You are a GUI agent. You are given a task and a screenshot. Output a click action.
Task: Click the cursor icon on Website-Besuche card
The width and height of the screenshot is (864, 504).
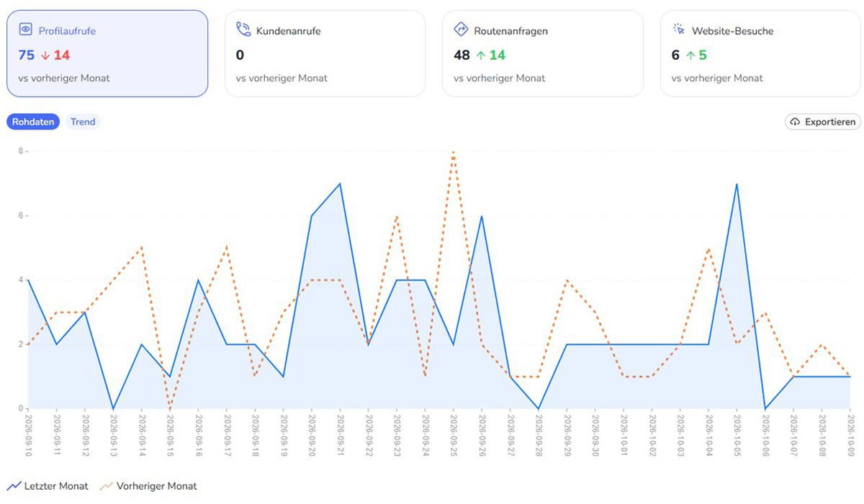(x=678, y=30)
